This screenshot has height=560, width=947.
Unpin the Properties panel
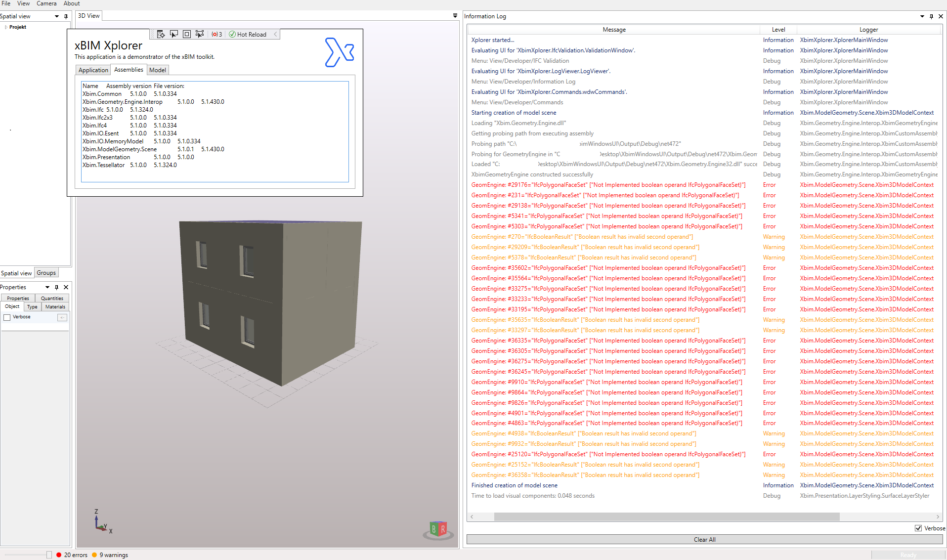tap(56, 287)
